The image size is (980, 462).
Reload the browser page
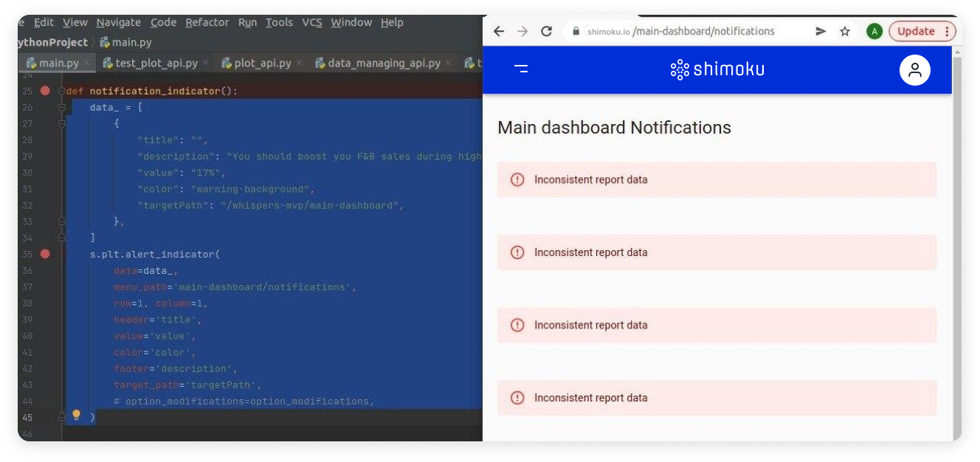[x=546, y=31]
